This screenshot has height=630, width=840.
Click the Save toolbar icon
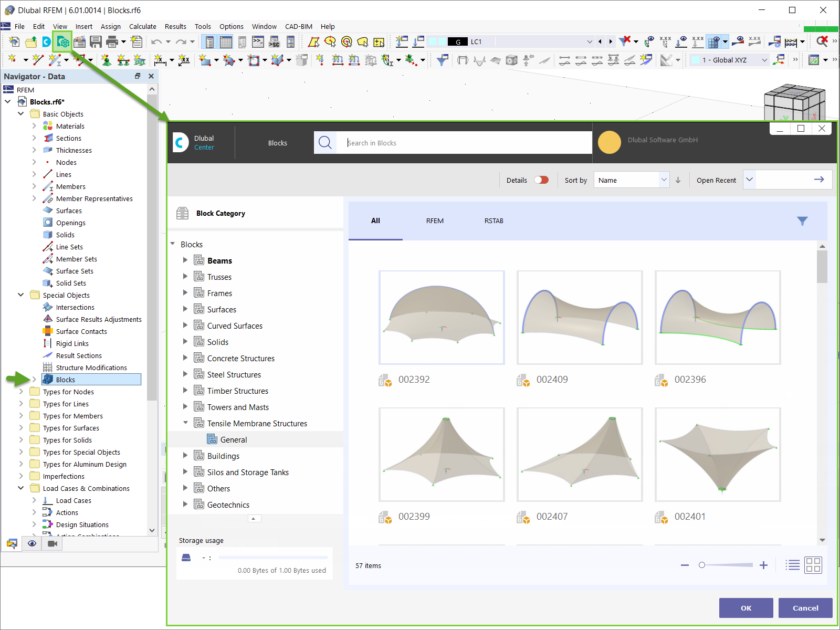[x=96, y=41]
